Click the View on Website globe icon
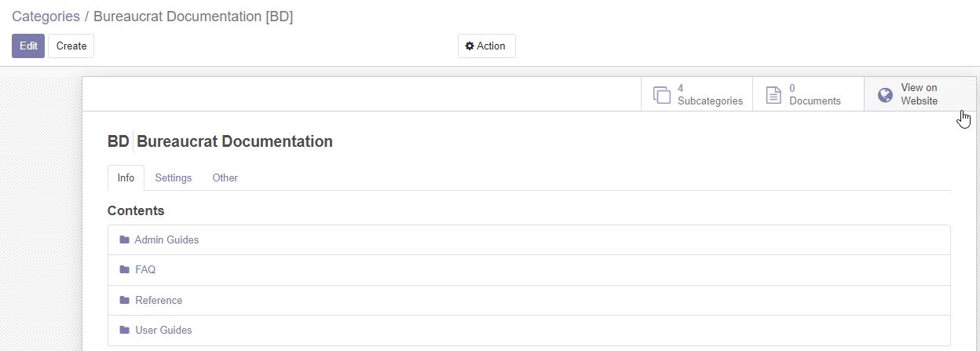Viewport: 980px width, 351px height. (885, 95)
